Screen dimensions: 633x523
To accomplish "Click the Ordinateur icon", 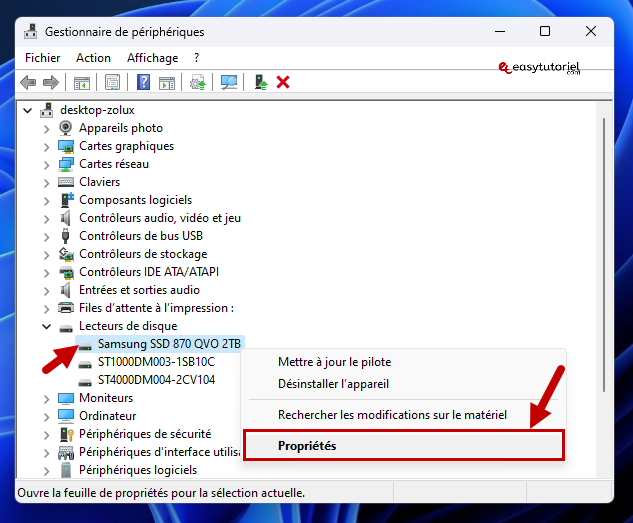I will [66, 416].
